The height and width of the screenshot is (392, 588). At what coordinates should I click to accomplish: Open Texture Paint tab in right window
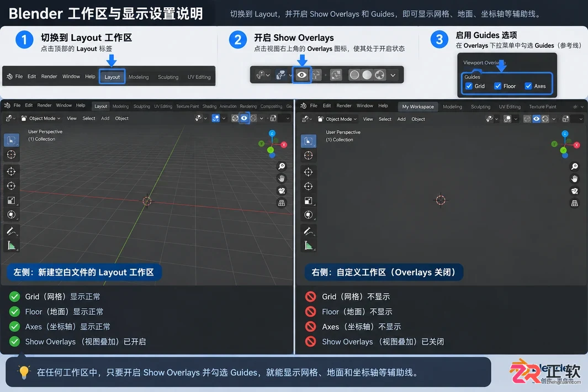542,107
